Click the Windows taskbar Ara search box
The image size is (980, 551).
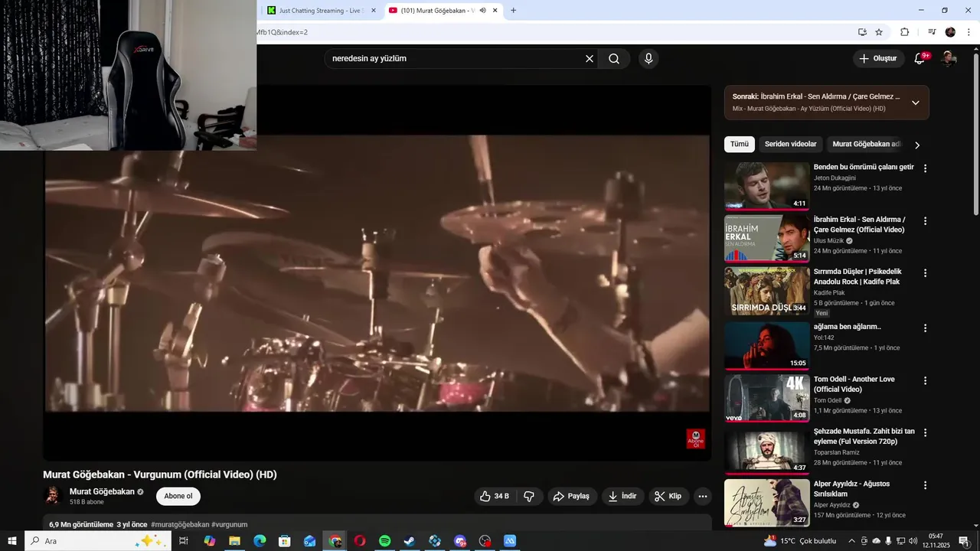pos(98,541)
